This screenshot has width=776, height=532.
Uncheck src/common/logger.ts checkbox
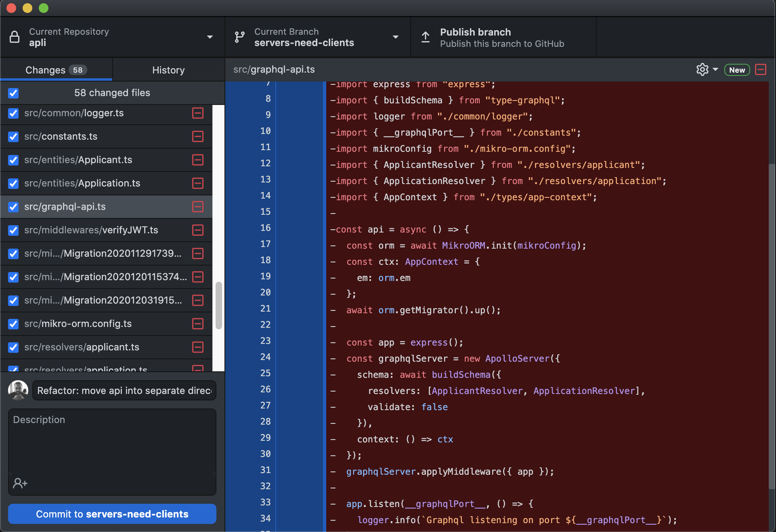[x=13, y=113]
